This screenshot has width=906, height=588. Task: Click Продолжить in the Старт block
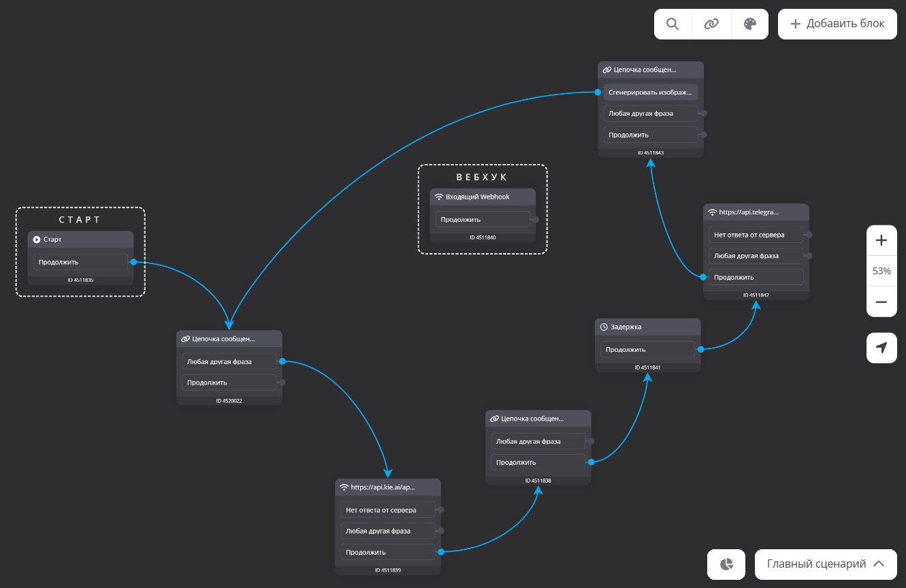[x=80, y=262]
